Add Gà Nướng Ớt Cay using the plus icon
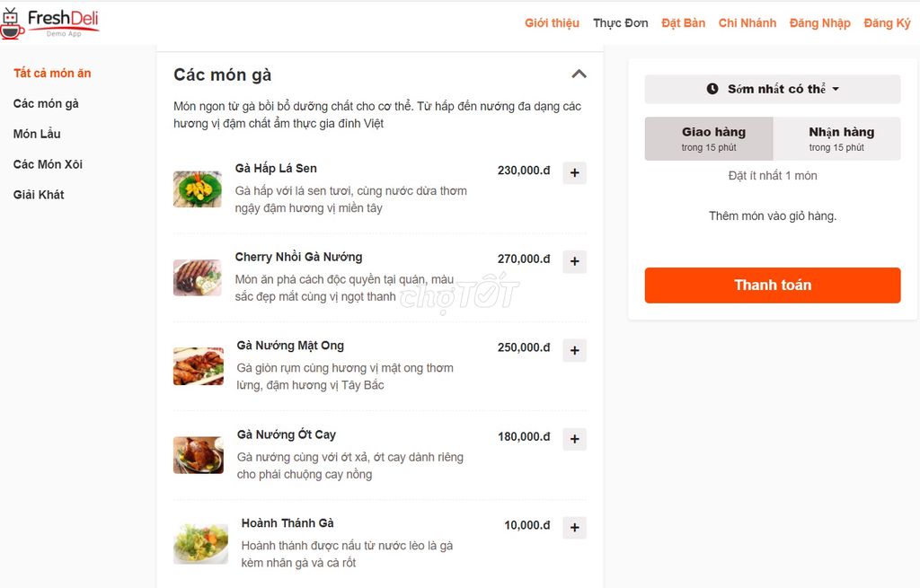 click(574, 439)
